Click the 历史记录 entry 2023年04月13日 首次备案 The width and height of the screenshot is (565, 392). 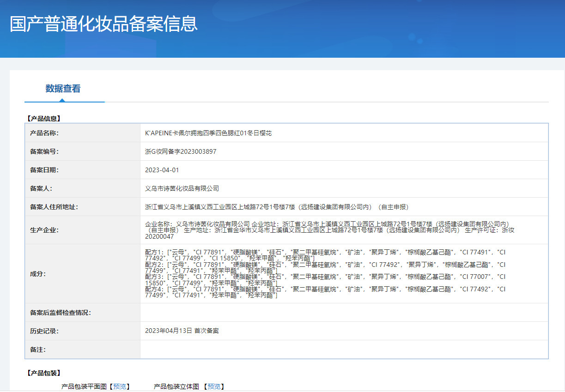coord(182,331)
